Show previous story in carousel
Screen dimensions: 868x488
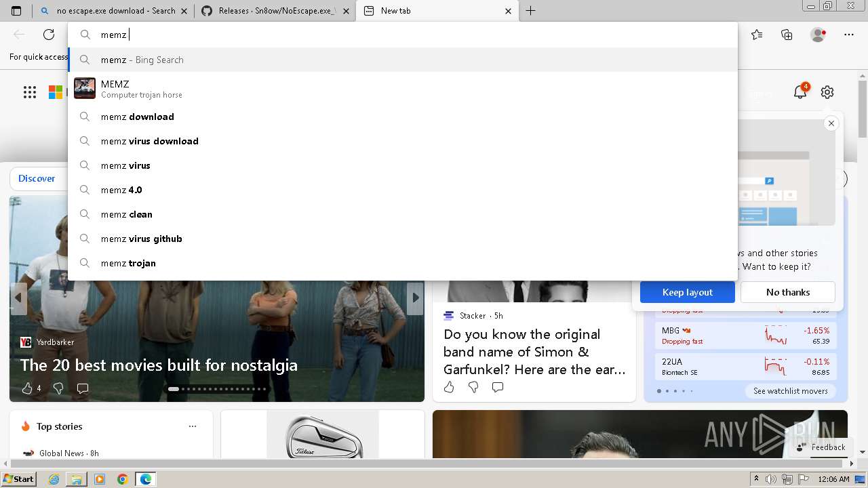click(x=18, y=298)
